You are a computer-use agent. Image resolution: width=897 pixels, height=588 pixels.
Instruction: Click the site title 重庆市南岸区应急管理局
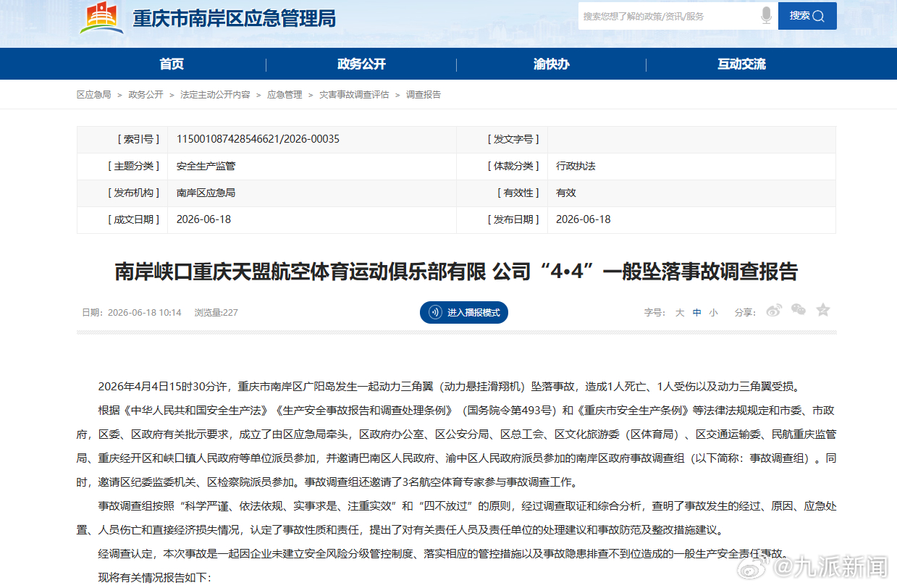pyautogui.click(x=234, y=18)
